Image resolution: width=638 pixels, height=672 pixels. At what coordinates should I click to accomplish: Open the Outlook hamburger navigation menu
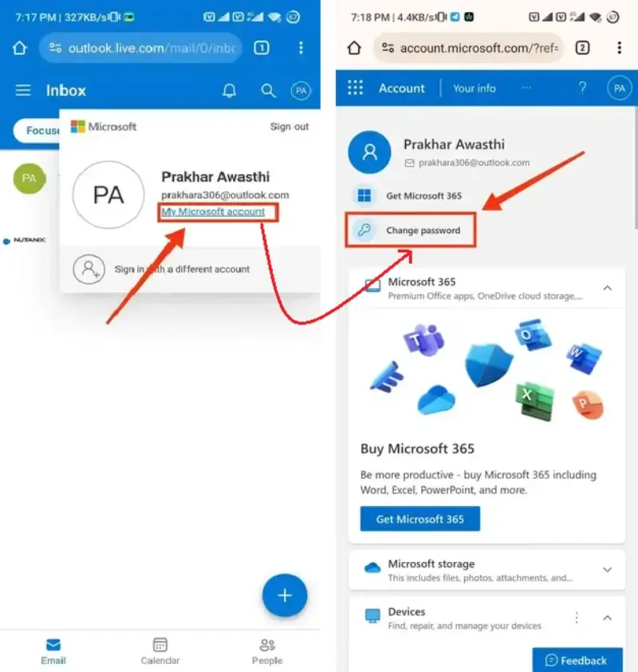coord(23,90)
